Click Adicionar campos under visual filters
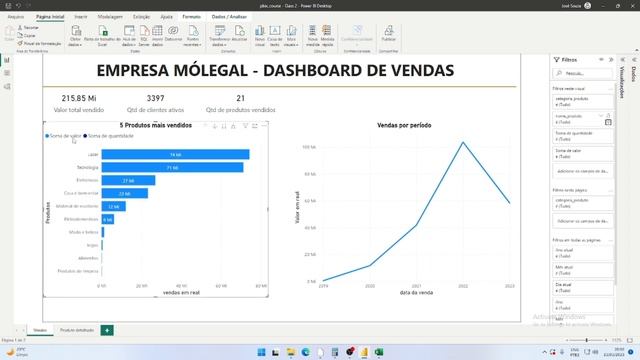 coord(583,171)
